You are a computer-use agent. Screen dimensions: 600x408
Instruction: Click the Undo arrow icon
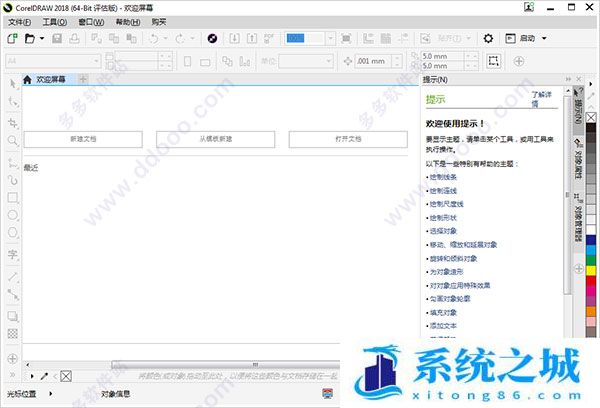154,38
